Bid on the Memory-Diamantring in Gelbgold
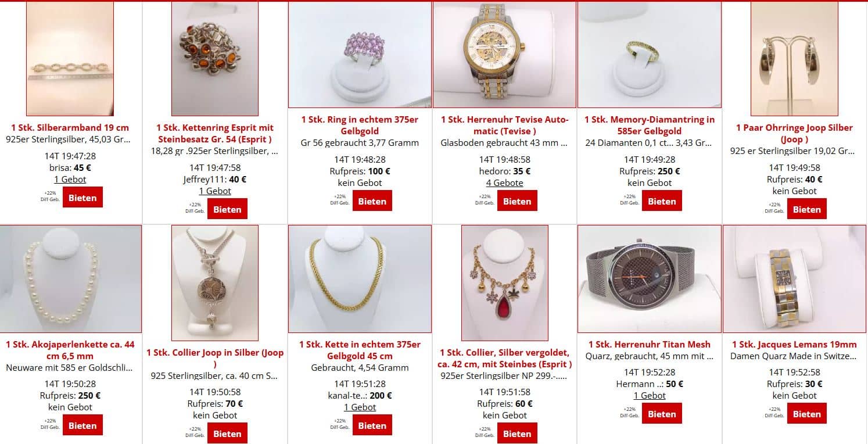868x444 pixels. (x=662, y=200)
